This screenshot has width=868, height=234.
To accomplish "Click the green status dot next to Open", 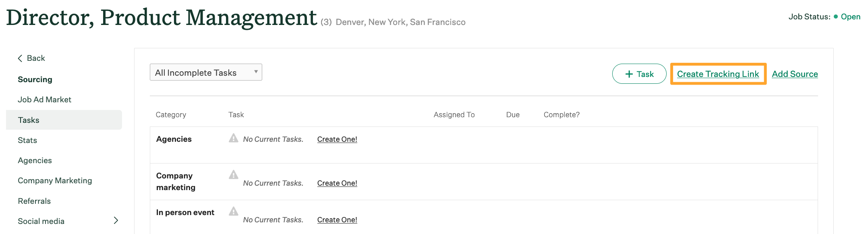I will pyautogui.click(x=836, y=17).
